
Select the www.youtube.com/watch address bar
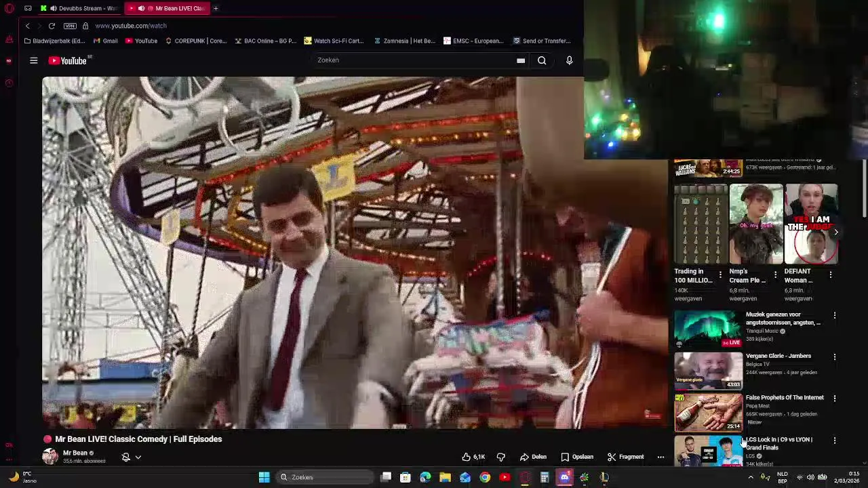(x=131, y=26)
